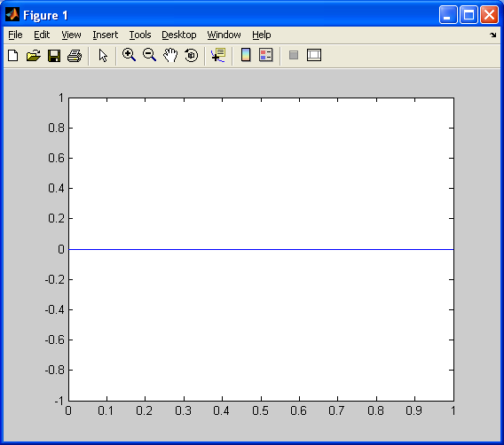
Task: Click the dock figure arrow at menu bar end
Action: coord(493,35)
